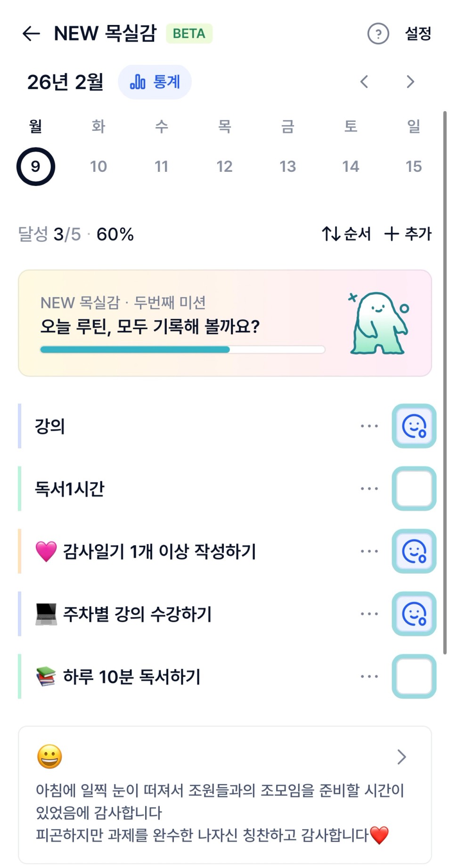Tap the back arrow icon
The height and width of the screenshot is (868, 450).
tap(31, 34)
